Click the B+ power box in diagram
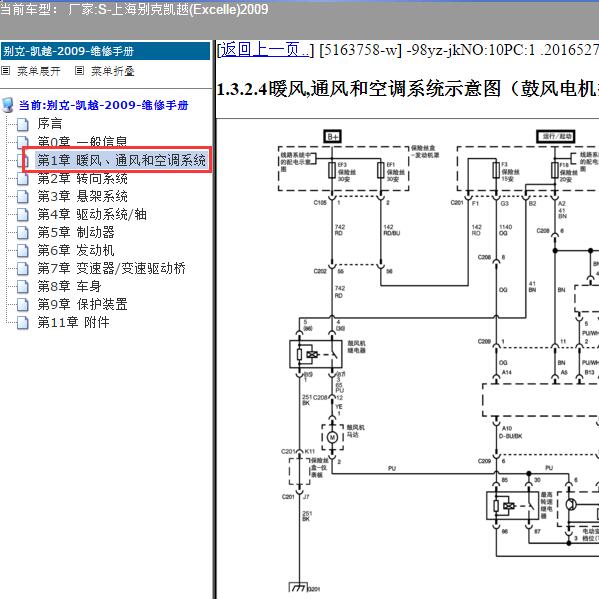 pyautogui.click(x=332, y=136)
